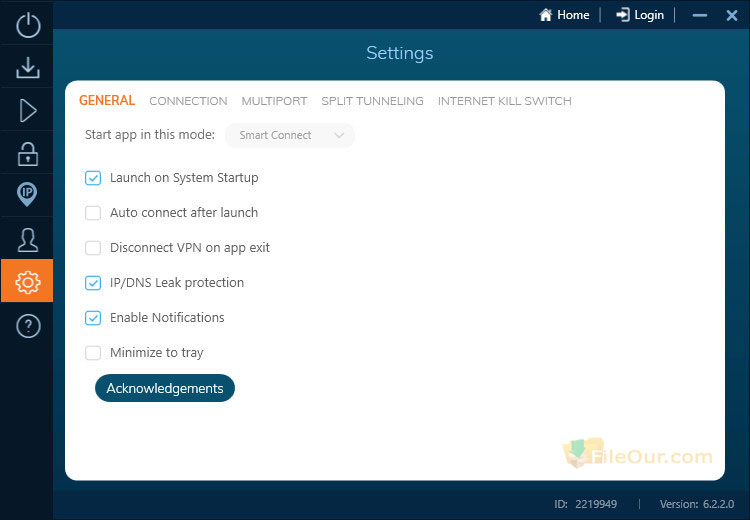The width and height of the screenshot is (750, 520).
Task: Switch to the CONNECTION tab
Action: click(x=188, y=101)
